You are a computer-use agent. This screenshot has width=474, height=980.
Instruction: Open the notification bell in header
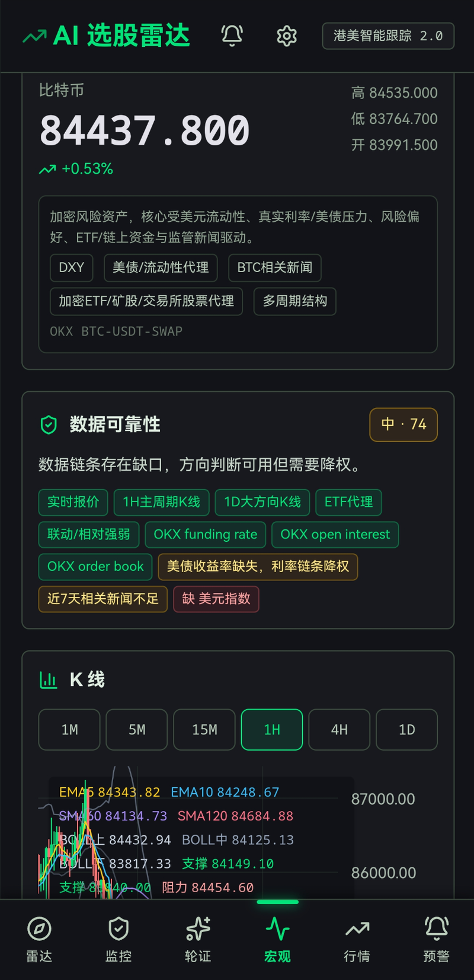tap(232, 36)
